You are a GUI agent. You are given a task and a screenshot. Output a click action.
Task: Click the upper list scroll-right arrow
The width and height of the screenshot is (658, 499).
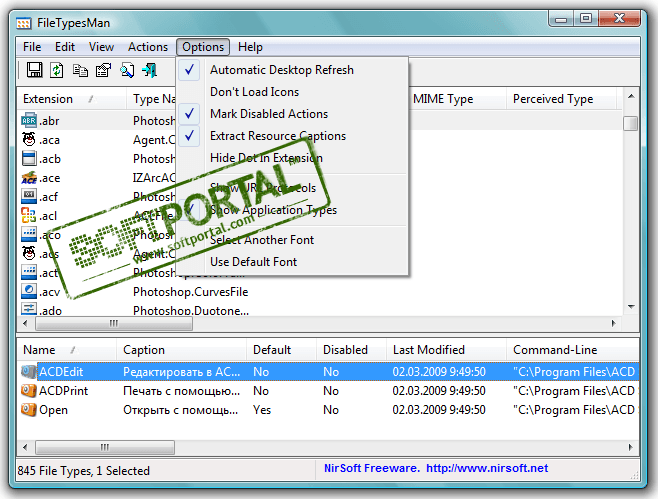[614, 324]
